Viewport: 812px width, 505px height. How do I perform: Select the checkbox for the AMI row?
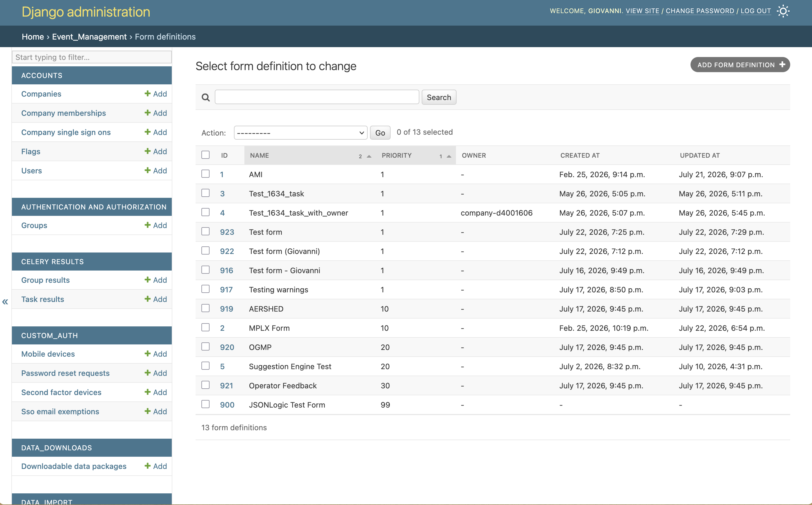coord(205,174)
